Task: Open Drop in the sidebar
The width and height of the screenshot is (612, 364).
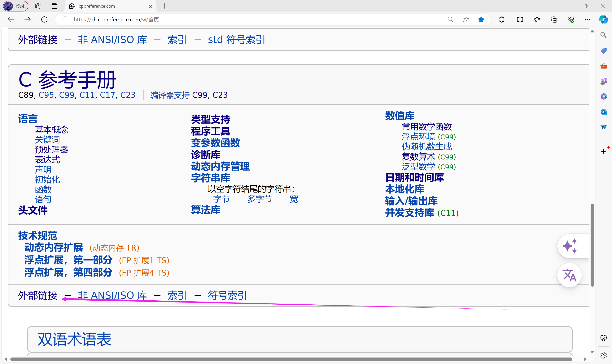Action: pyautogui.click(x=604, y=127)
